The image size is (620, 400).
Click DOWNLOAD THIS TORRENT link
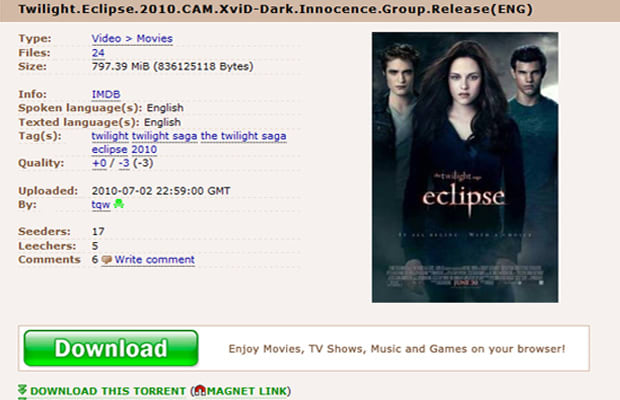tap(108, 391)
